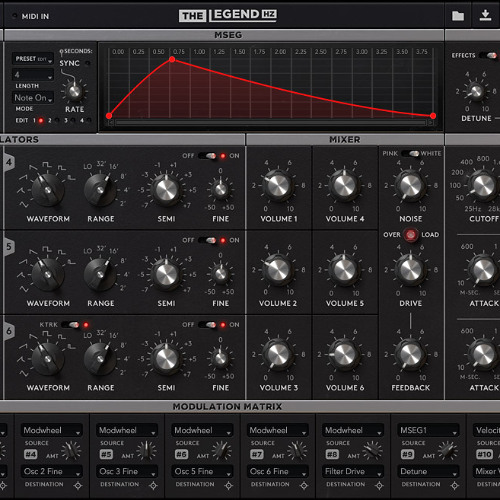Click the MIDI IN indicator light
The width and height of the screenshot is (500, 500).
pyautogui.click(x=14, y=16)
